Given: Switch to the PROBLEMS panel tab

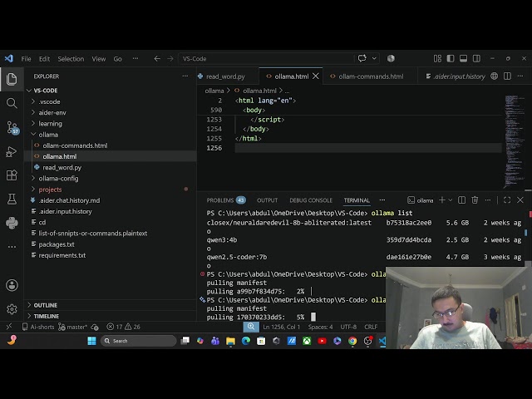Looking at the screenshot, I should (x=225, y=200).
